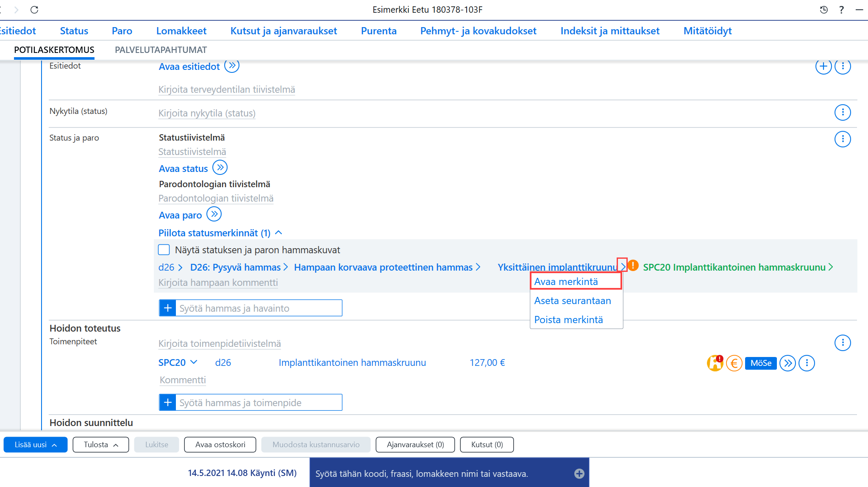Click the plus circle icon in Esitiedot row
Viewport: 868px width, 487px height.
point(823,66)
